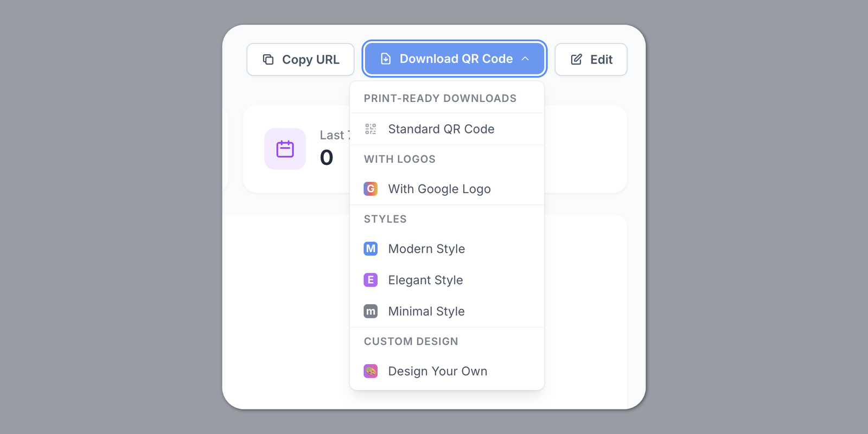Click the colorful Google G icon
Viewport: 868px width, 434px height.
pyautogui.click(x=371, y=189)
